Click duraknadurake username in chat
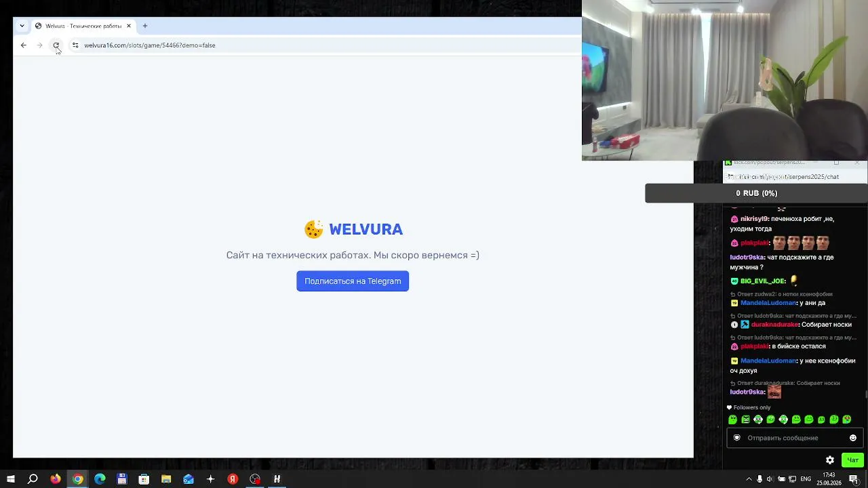 775,325
